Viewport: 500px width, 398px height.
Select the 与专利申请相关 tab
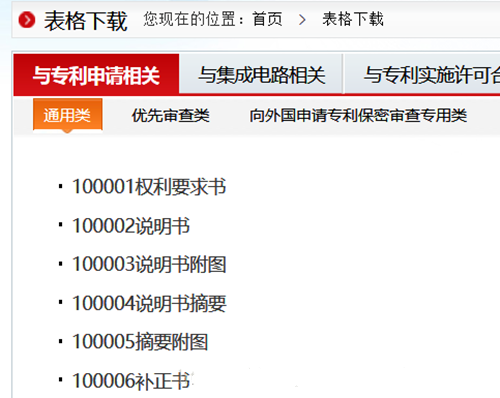pyautogui.click(x=96, y=75)
